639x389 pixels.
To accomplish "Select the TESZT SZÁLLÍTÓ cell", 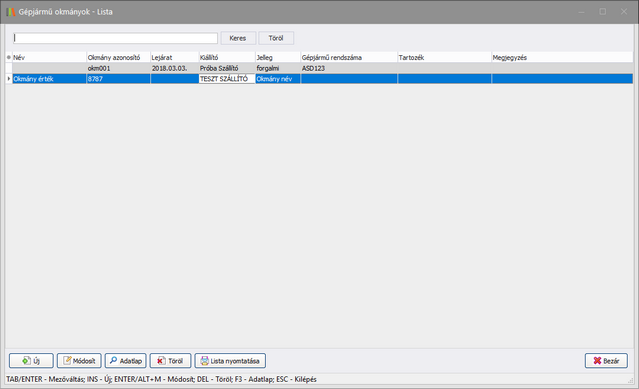I will tap(227, 79).
